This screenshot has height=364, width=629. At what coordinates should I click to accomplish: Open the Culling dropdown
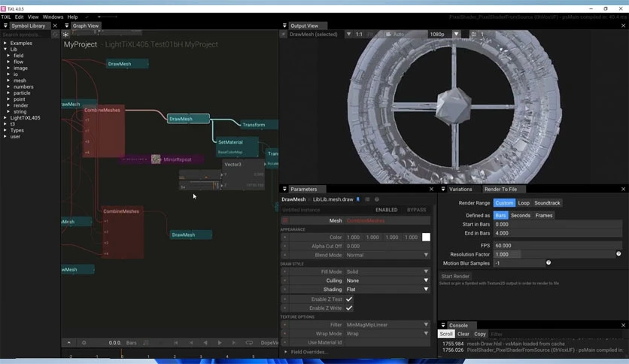pos(387,281)
